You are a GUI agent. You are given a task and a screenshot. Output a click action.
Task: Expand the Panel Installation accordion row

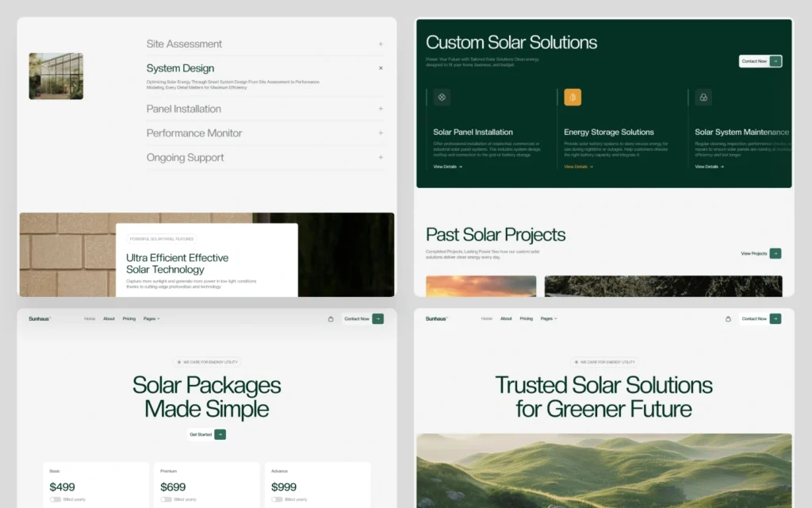(x=265, y=109)
